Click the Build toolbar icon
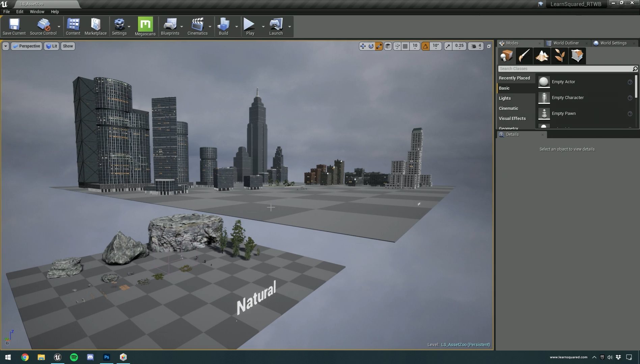 click(x=223, y=27)
